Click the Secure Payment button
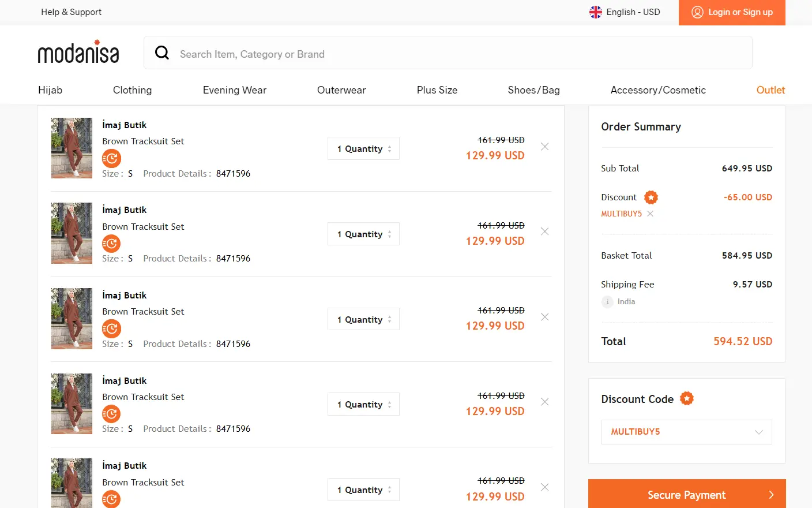The width and height of the screenshot is (812, 508). tap(687, 495)
